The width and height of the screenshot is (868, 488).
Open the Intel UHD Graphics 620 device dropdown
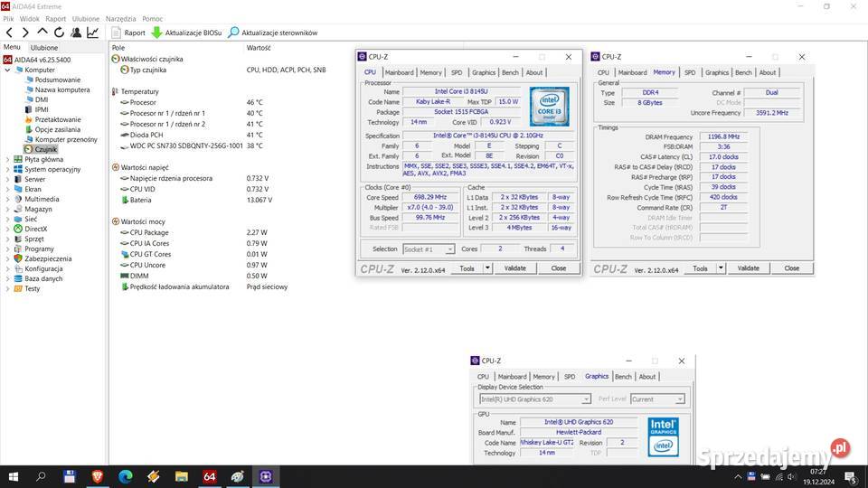point(534,399)
